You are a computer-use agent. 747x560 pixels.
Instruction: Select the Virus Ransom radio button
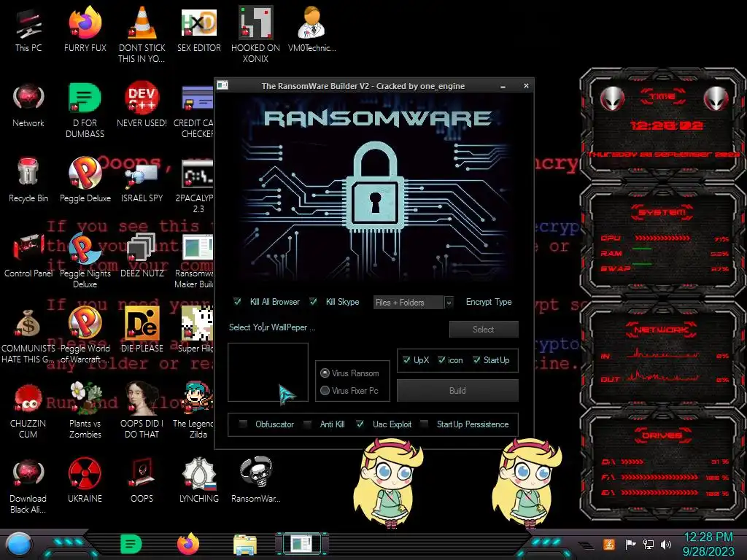[x=325, y=373]
